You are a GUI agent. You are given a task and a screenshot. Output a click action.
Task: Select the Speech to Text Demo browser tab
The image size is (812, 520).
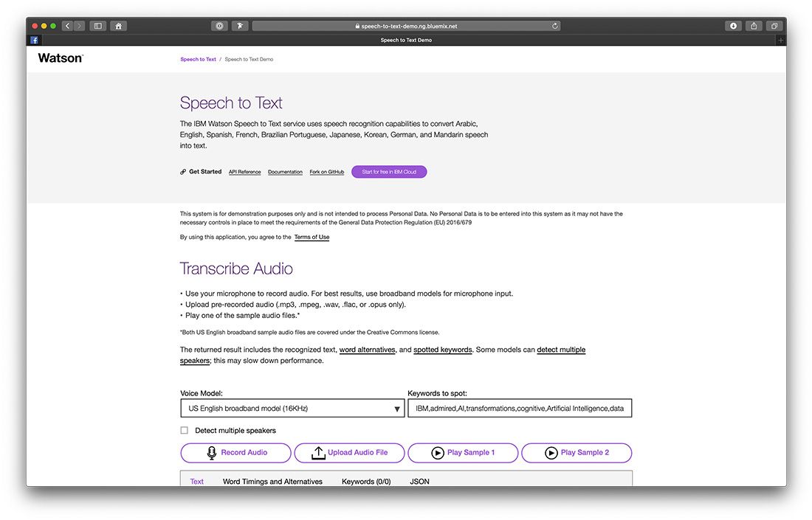pos(406,40)
